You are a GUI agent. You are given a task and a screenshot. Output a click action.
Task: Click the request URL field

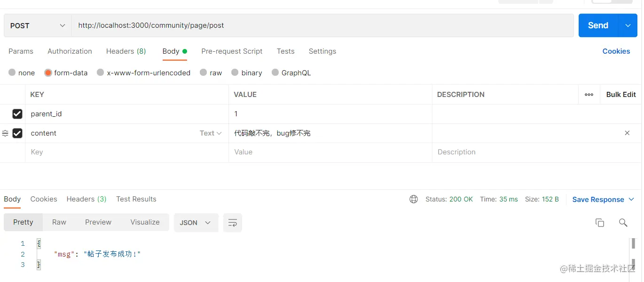322,25
